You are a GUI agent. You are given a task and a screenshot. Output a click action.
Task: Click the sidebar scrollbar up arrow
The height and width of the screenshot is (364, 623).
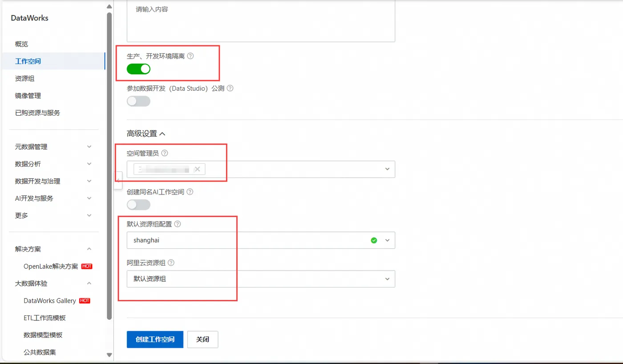pos(109,6)
